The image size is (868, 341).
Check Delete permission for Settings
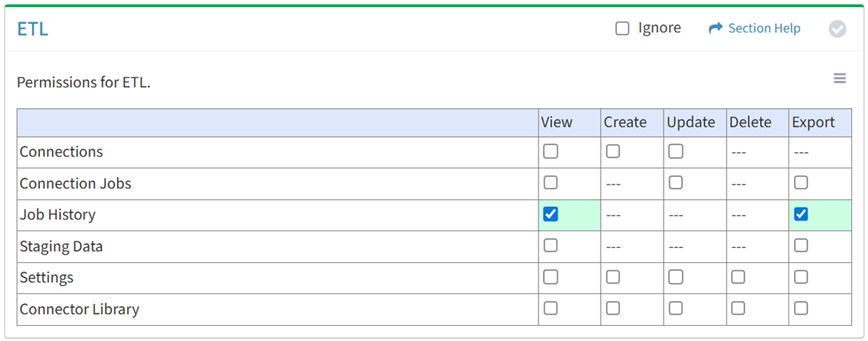coord(738,277)
